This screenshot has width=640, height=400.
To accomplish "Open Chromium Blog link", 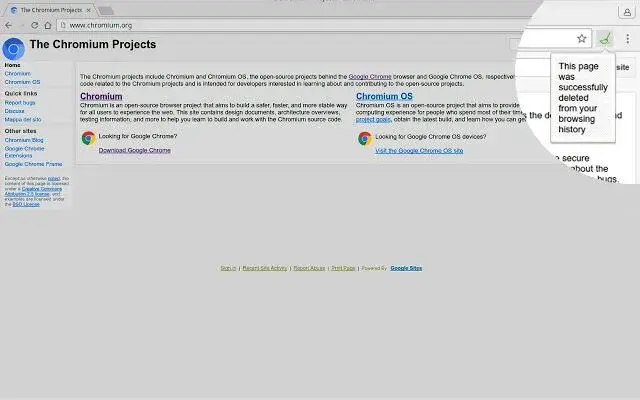I will tap(24, 140).
